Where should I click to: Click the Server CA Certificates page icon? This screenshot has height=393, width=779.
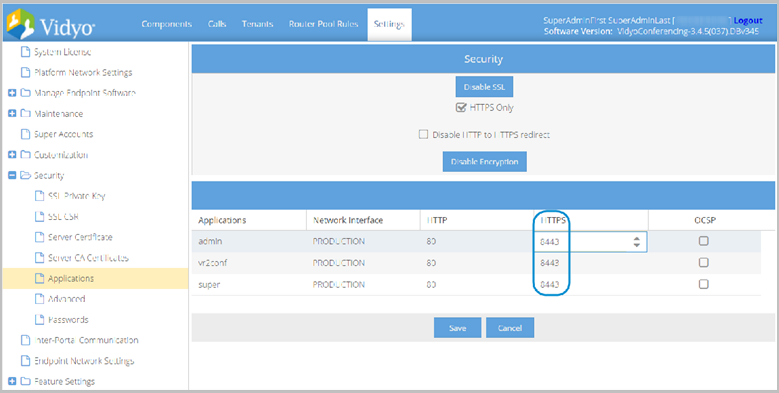39,258
